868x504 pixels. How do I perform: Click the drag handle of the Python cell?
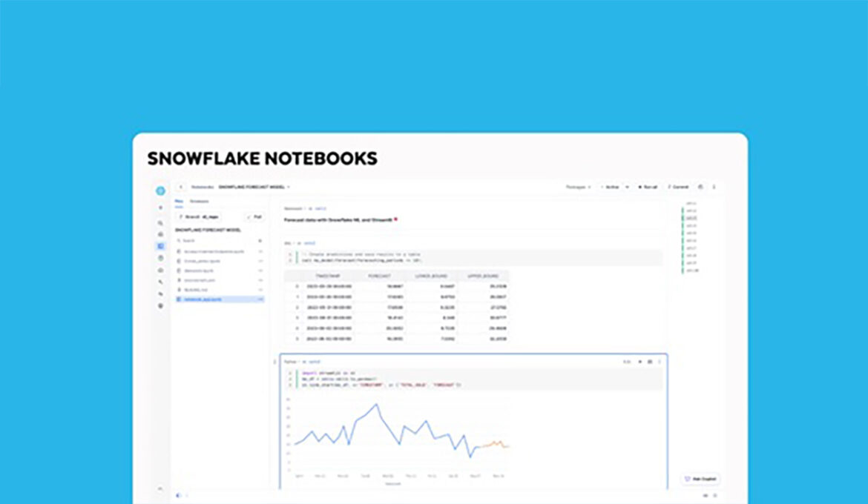coord(275,362)
